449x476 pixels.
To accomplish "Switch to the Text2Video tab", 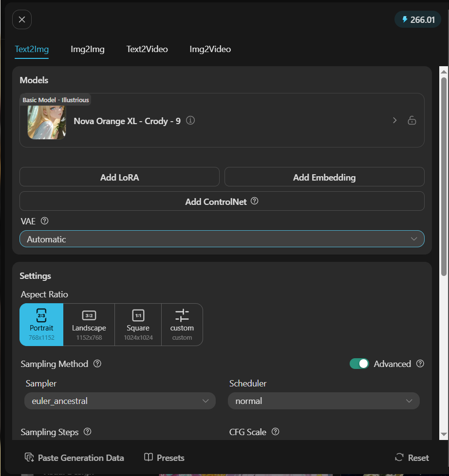I will click(147, 49).
